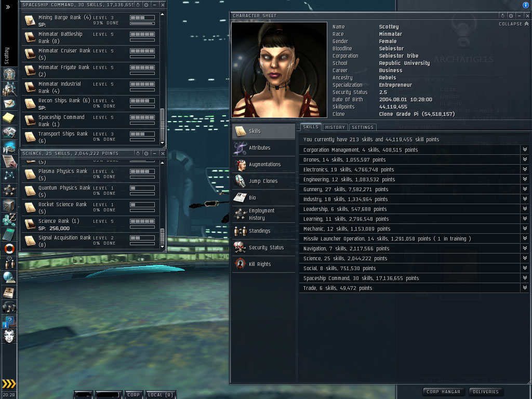
Task: Click the Standings icon in Character Sheet
Action: pyautogui.click(x=240, y=231)
